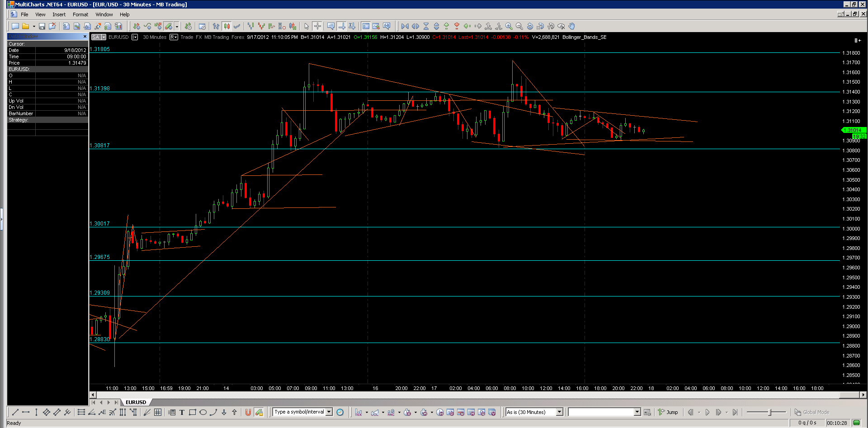868x428 pixels.
Task: Adjust the playback speed slider
Action: (770, 412)
